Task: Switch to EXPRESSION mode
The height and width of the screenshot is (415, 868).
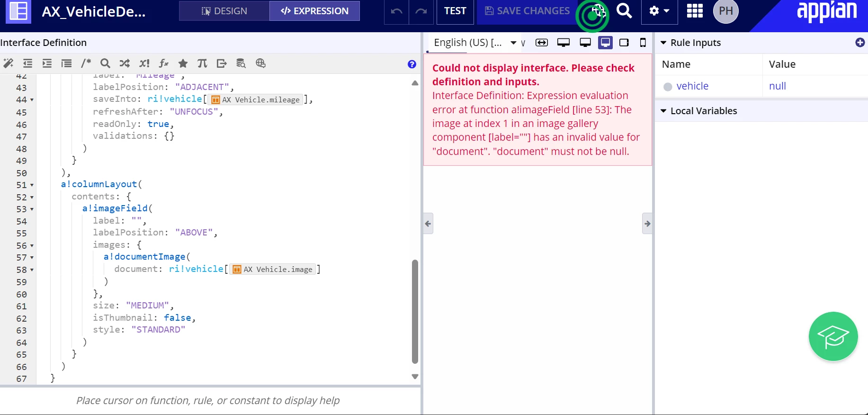Action: click(x=314, y=11)
